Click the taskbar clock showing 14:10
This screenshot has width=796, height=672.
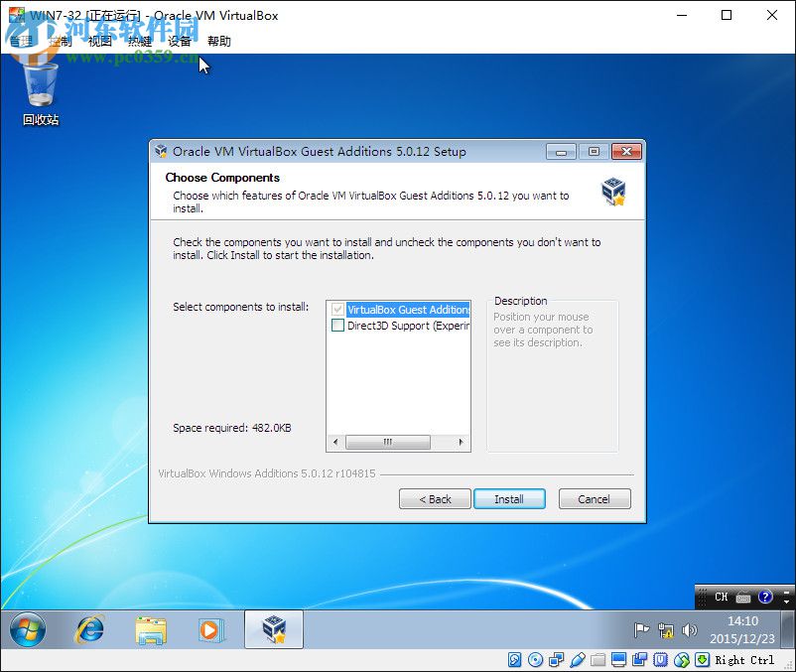coord(742,630)
